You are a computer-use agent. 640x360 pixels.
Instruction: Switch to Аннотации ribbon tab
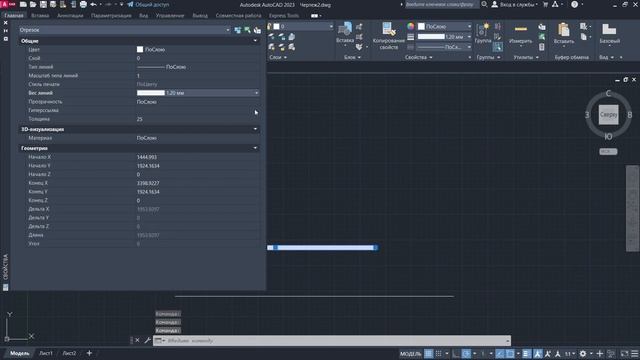[70, 16]
